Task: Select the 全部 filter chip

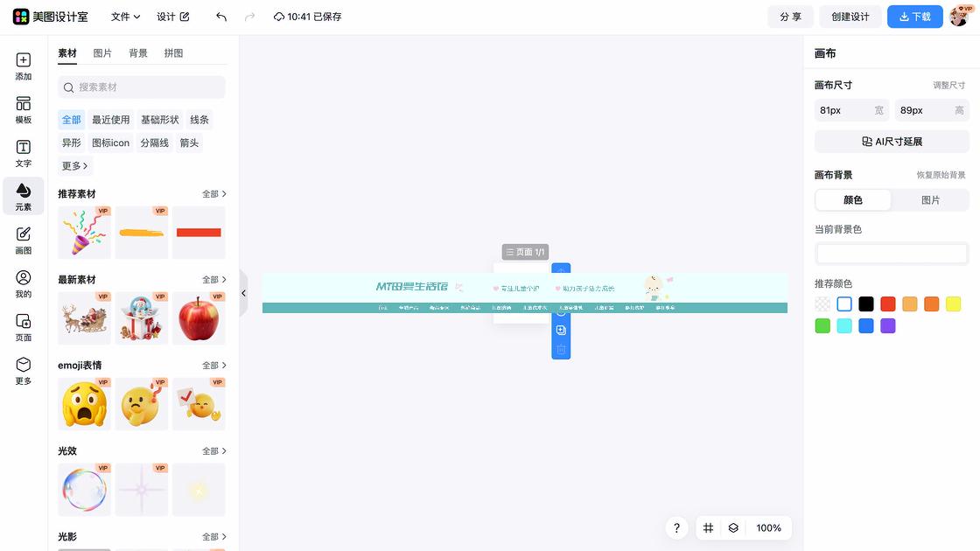Action: tap(71, 119)
